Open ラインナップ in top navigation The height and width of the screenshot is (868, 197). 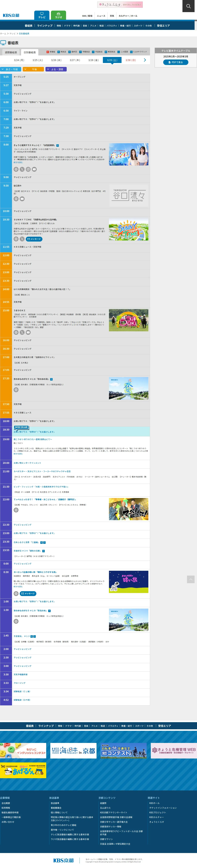tap(45, 26)
